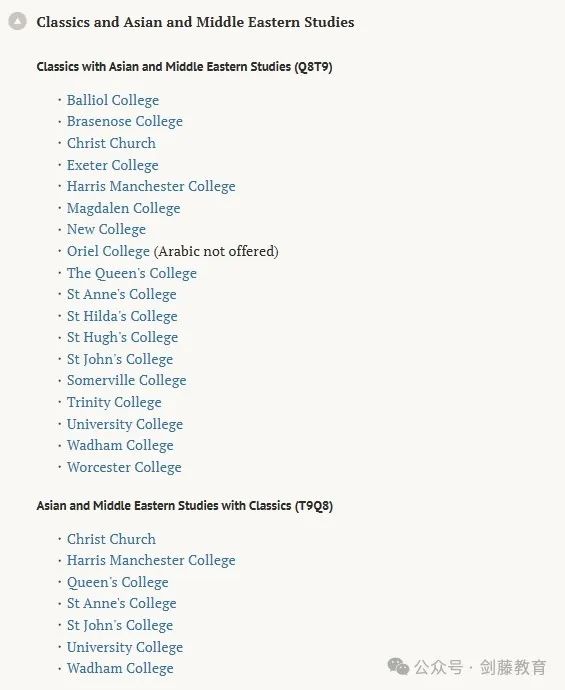The image size is (565, 690).
Task: Open St Hugh's College link
Action: pyautogui.click(x=122, y=338)
